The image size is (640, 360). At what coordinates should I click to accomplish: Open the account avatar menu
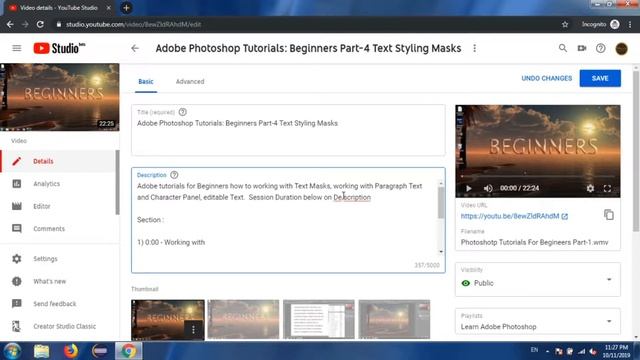[x=621, y=49]
